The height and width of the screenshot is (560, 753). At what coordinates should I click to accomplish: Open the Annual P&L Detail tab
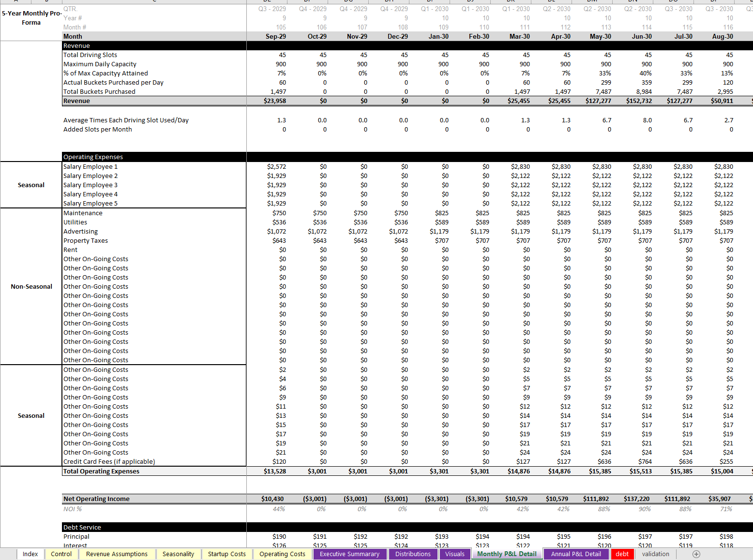coord(576,554)
